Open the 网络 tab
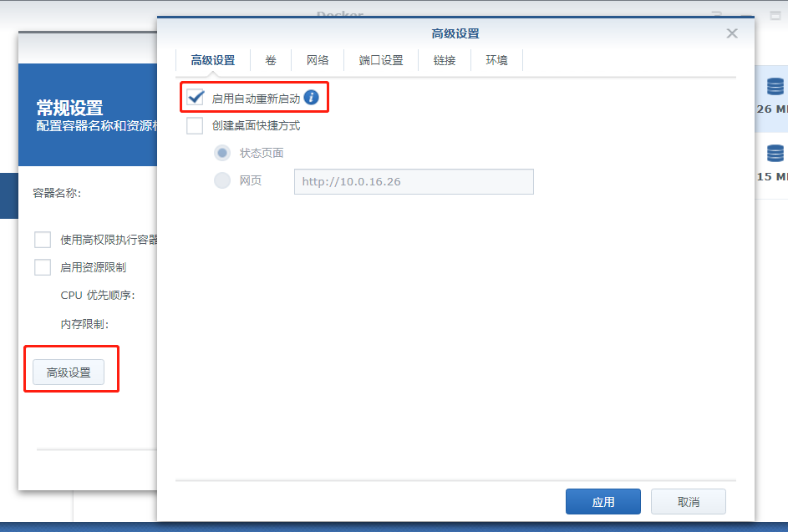The width and height of the screenshot is (788, 532). click(x=318, y=60)
